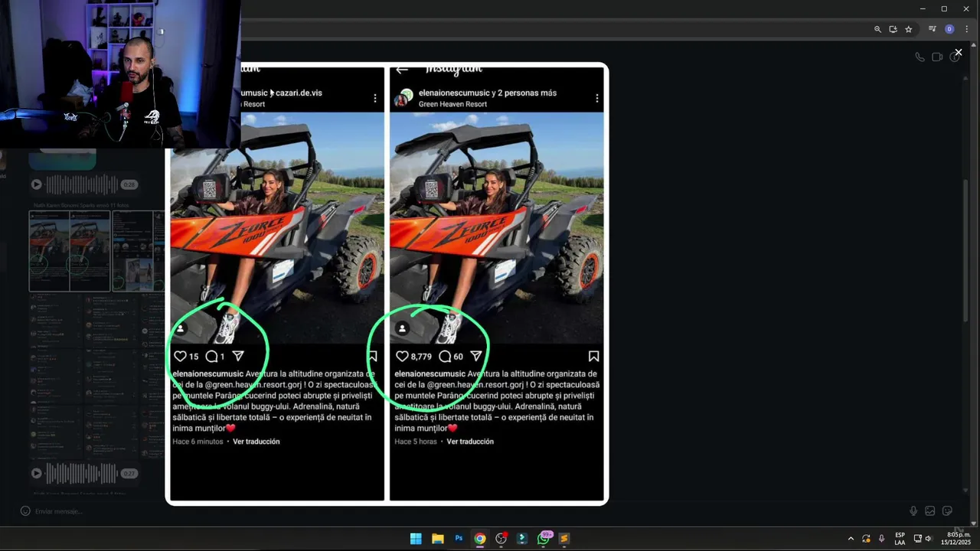This screenshot has width=980, height=551.
Task: Click the share icon on the right post
Action: [x=476, y=356]
